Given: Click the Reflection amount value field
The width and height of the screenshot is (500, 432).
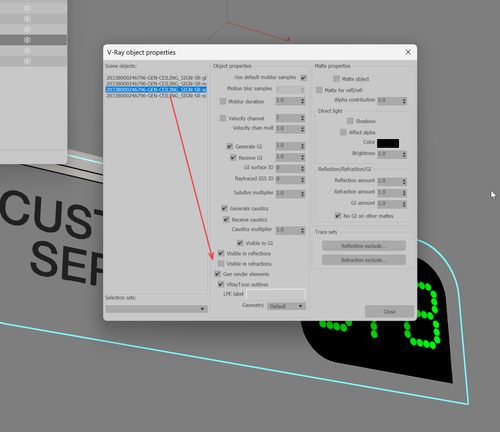Looking at the screenshot, I should point(389,181).
